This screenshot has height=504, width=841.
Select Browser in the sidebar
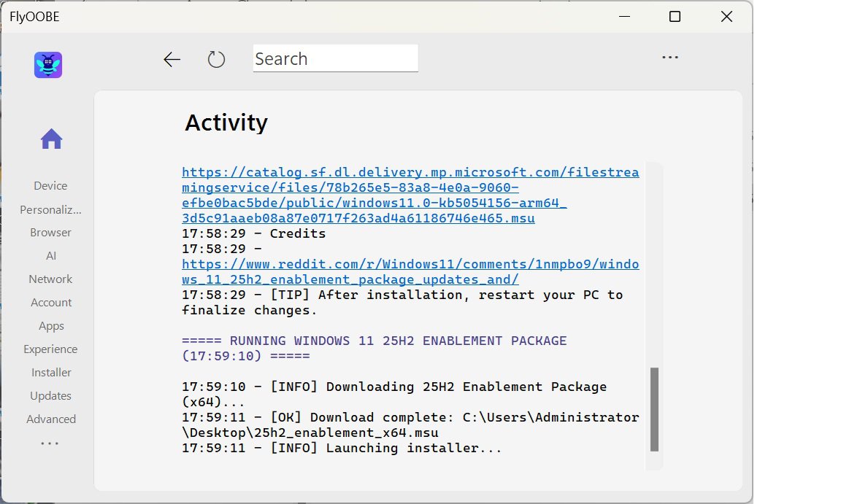50,233
